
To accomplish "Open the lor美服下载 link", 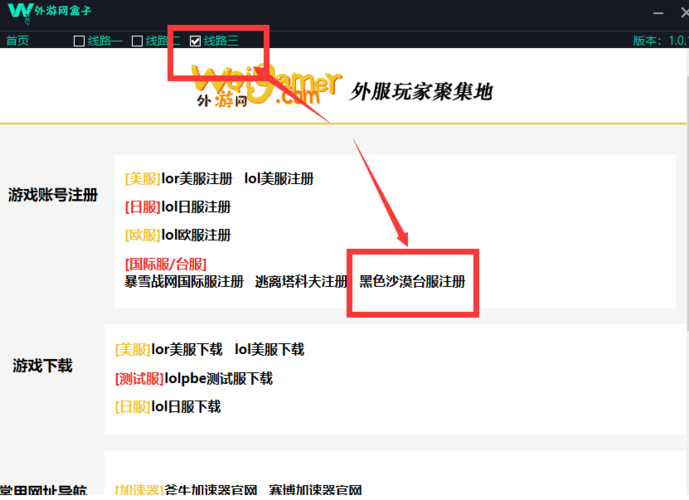I will pyautogui.click(x=187, y=350).
